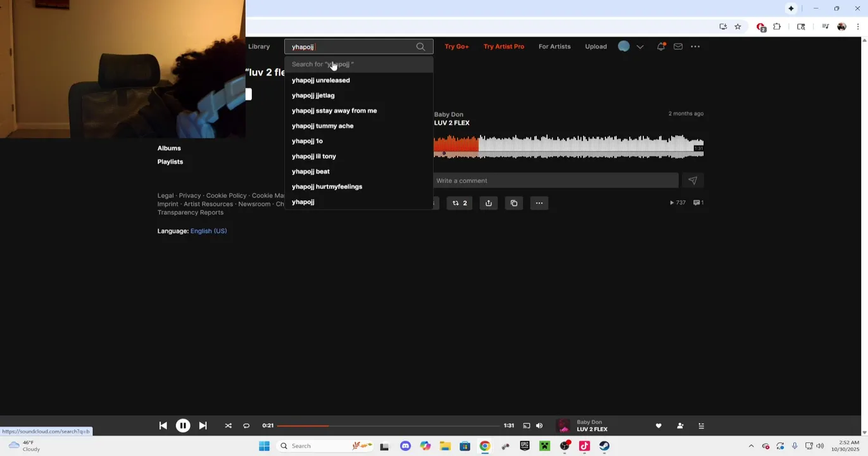Viewport: 868px width, 456px height.
Task: Choose suggestion yhapojj tummy ache
Action: pyautogui.click(x=359, y=126)
